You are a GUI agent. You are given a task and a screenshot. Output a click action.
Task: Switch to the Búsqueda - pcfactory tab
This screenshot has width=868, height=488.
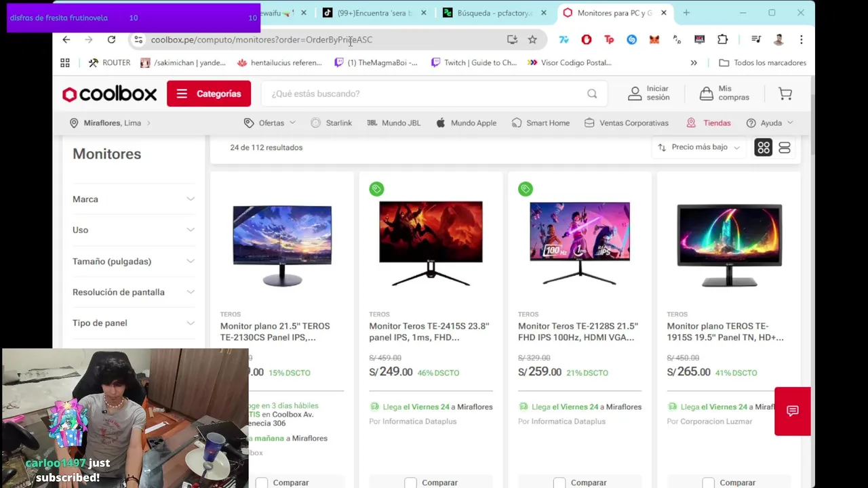coord(494,13)
